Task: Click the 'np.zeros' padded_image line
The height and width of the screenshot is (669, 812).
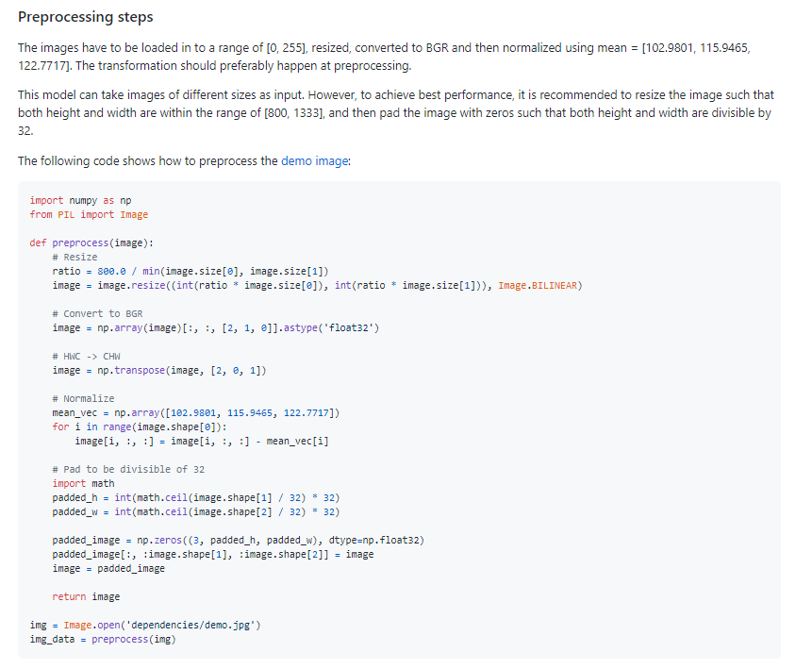Action: point(238,540)
